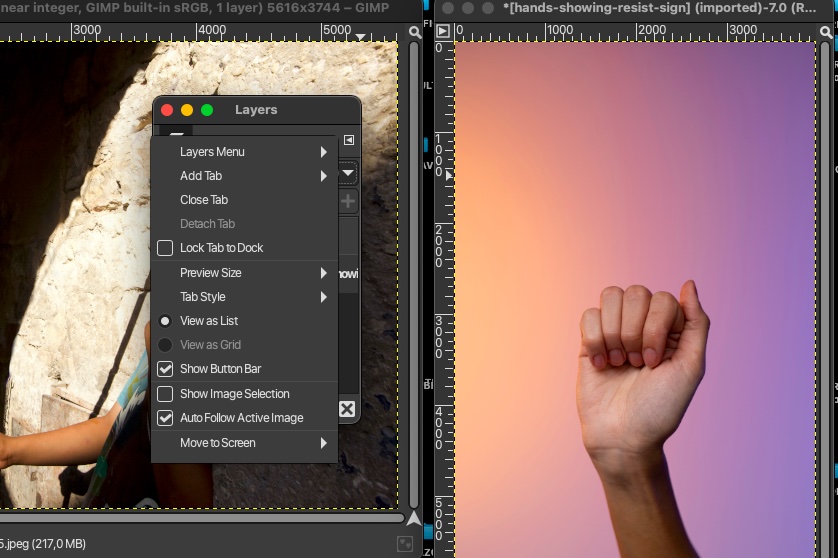Toggle the Lock Tab to Dock checkbox

tap(165, 248)
